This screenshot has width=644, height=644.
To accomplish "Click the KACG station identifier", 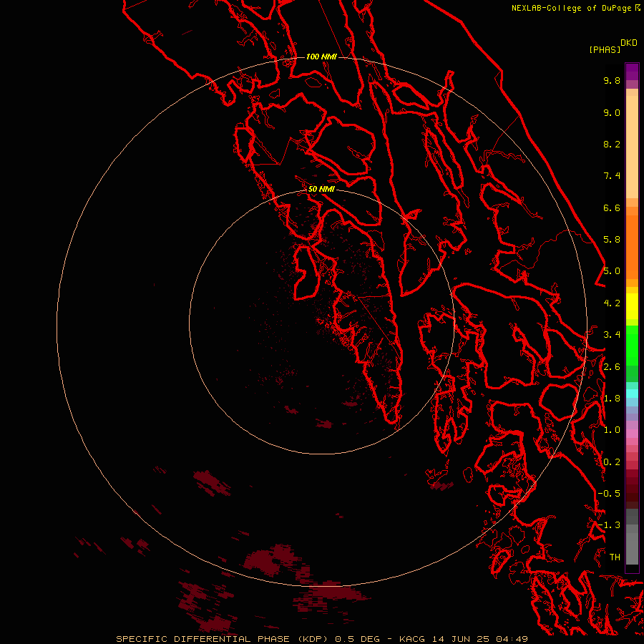I will [x=412, y=639].
